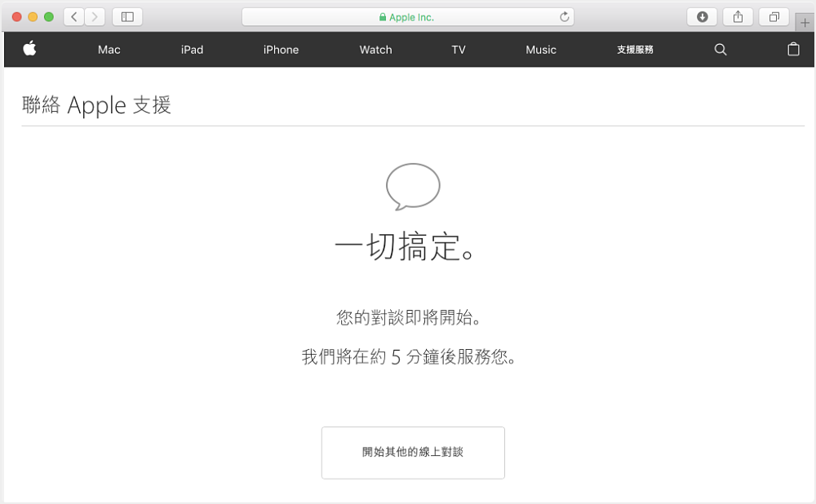Screen dimensions: 816x504
Task: Open the Mac menu item
Action: 109,50
